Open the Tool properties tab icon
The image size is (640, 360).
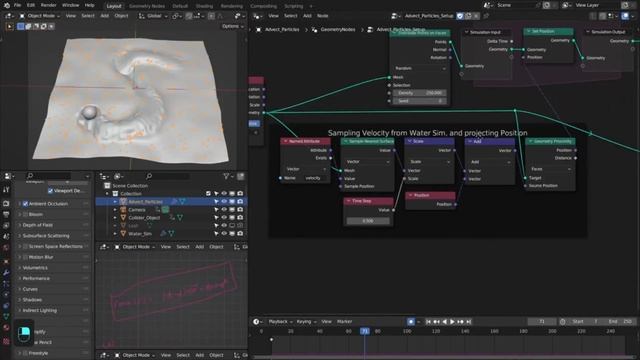(6, 190)
